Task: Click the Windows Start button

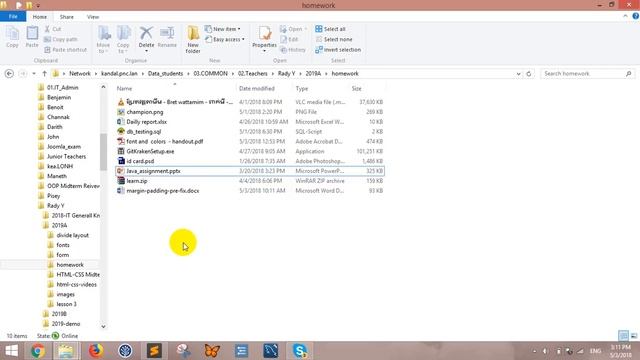Action: pyautogui.click(x=11, y=351)
